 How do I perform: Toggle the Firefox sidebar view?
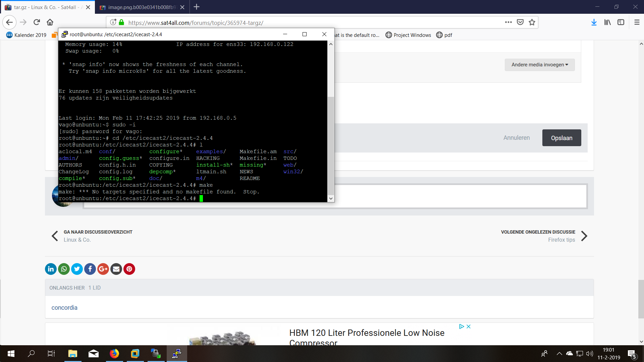click(621, 22)
